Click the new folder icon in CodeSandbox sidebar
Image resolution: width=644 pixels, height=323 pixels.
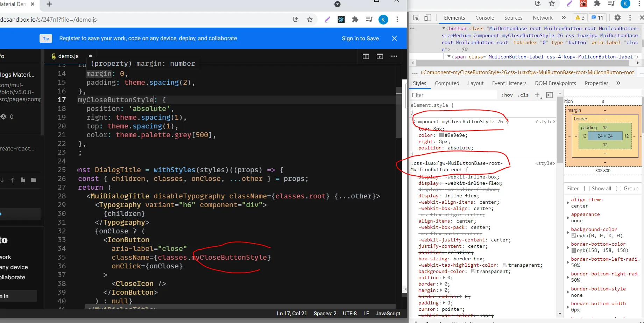pos(34,180)
